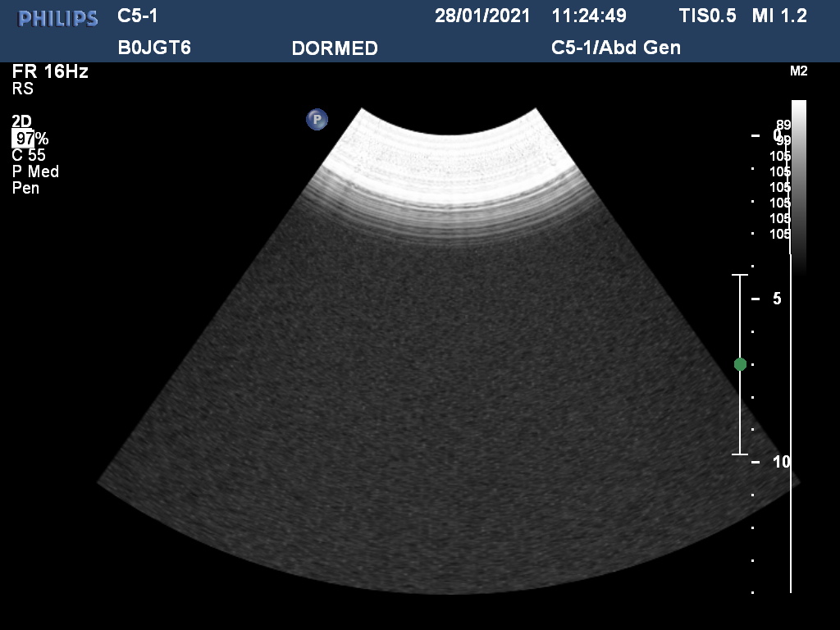The height and width of the screenshot is (630, 840).
Task: Click the blue P orientation marker
Action: pos(317,120)
